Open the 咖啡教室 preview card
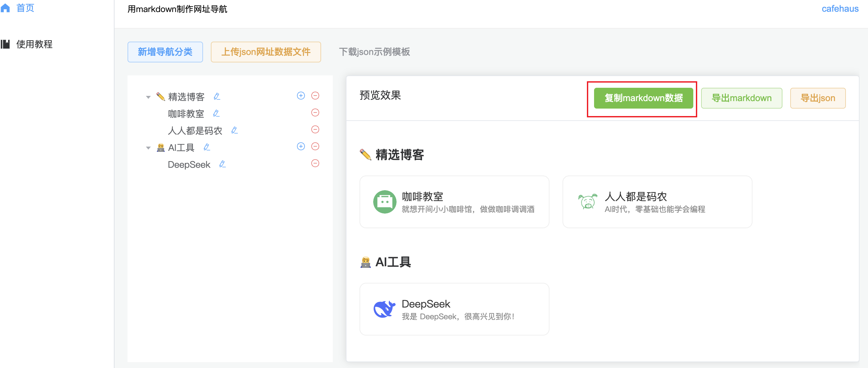This screenshot has width=868, height=368. (454, 202)
